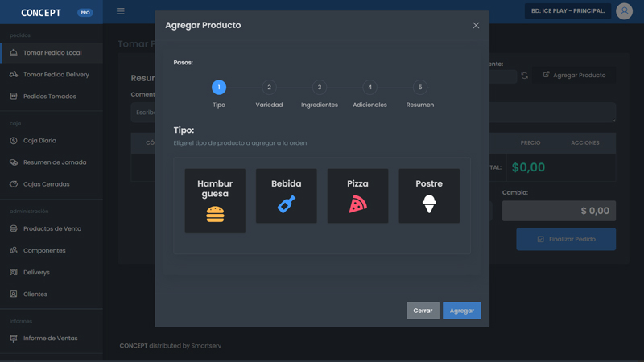Jump to step 4 Adicionales

click(369, 87)
